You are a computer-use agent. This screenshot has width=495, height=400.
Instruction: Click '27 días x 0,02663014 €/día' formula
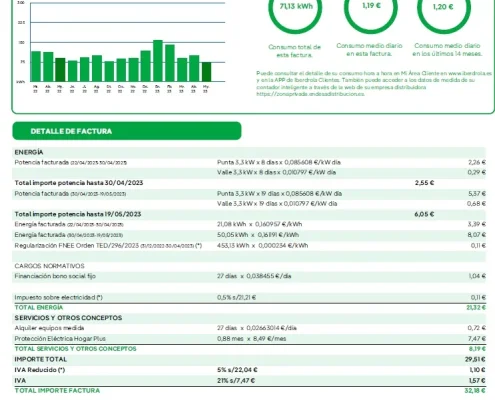click(257, 328)
